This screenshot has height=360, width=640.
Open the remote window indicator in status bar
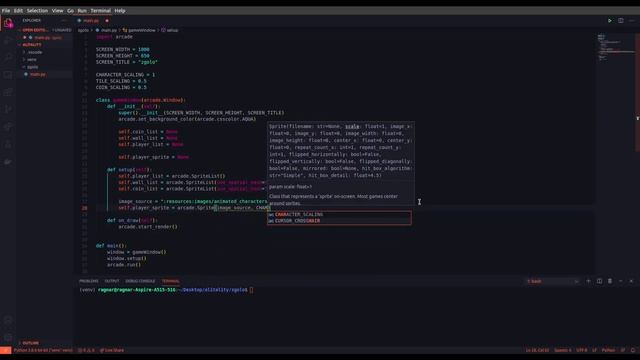tap(5, 350)
